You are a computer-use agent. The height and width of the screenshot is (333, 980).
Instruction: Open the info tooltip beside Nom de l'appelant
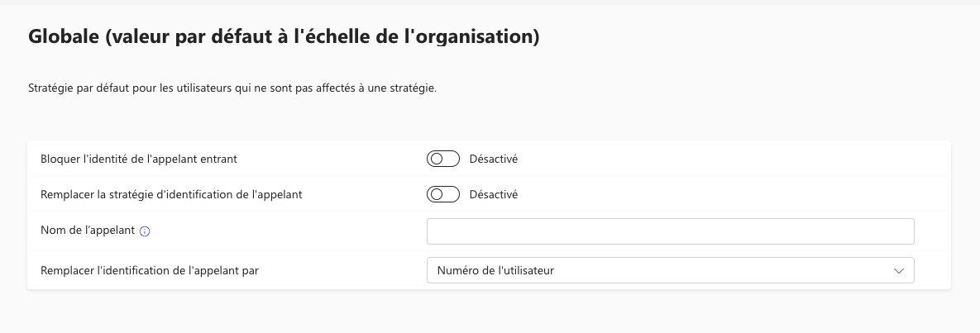pyautogui.click(x=145, y=231)
